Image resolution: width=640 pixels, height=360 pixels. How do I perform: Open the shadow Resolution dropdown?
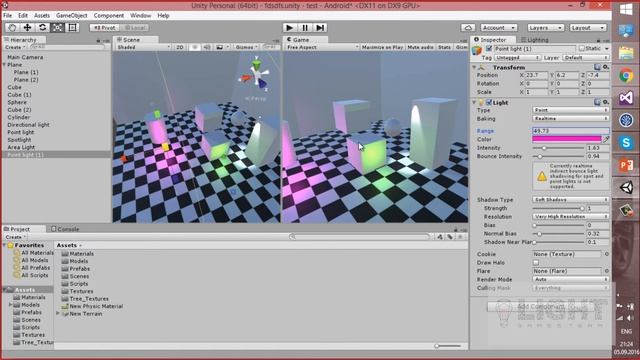pyautogui.click(x=571, y=216)
